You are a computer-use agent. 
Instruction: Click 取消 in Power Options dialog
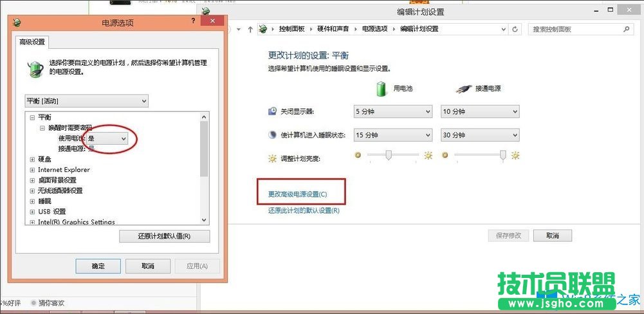coord(148,266)
